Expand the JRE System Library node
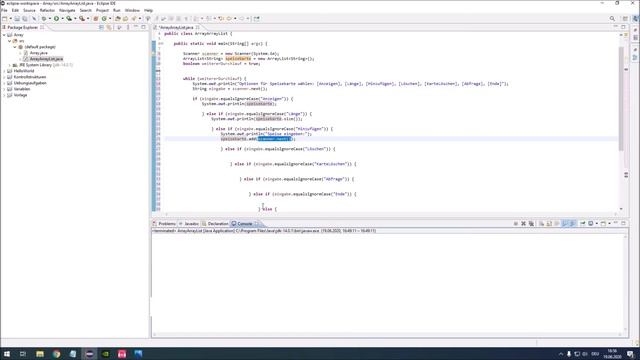The width and height of the screenshot is (640, 360). pos(9,65)
